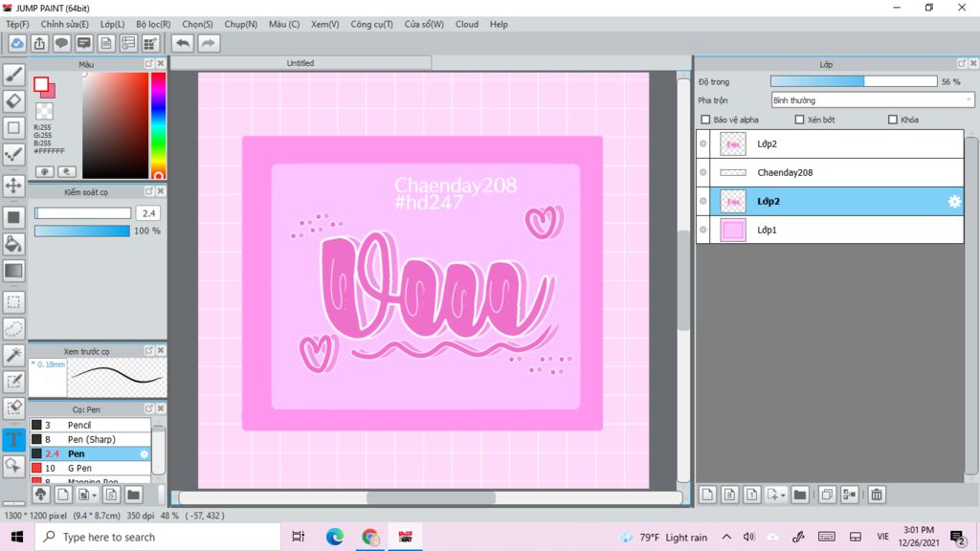Duplicate the current layer
980x551 pixels.
pos(826,495)
